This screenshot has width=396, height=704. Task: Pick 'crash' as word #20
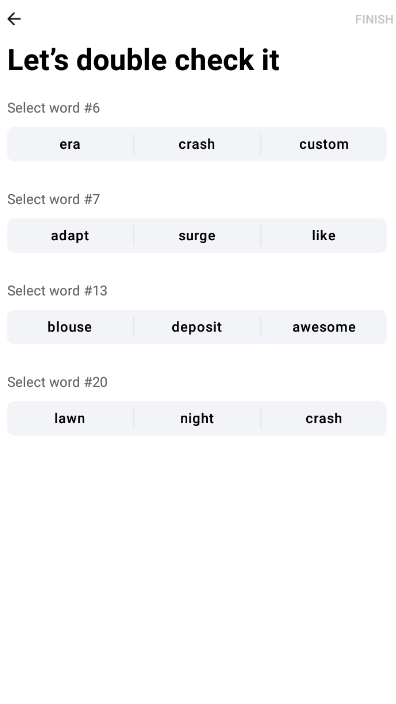324,418
